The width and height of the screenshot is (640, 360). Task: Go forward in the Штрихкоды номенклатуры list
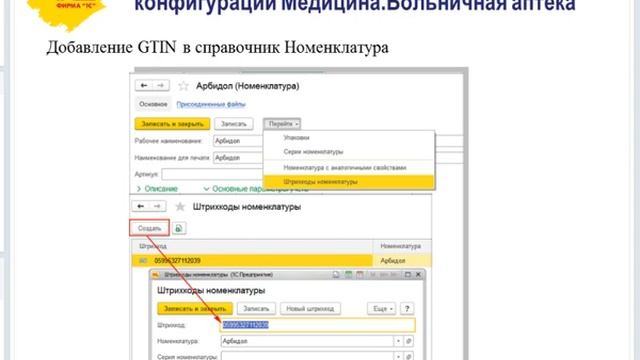point(158,207)
